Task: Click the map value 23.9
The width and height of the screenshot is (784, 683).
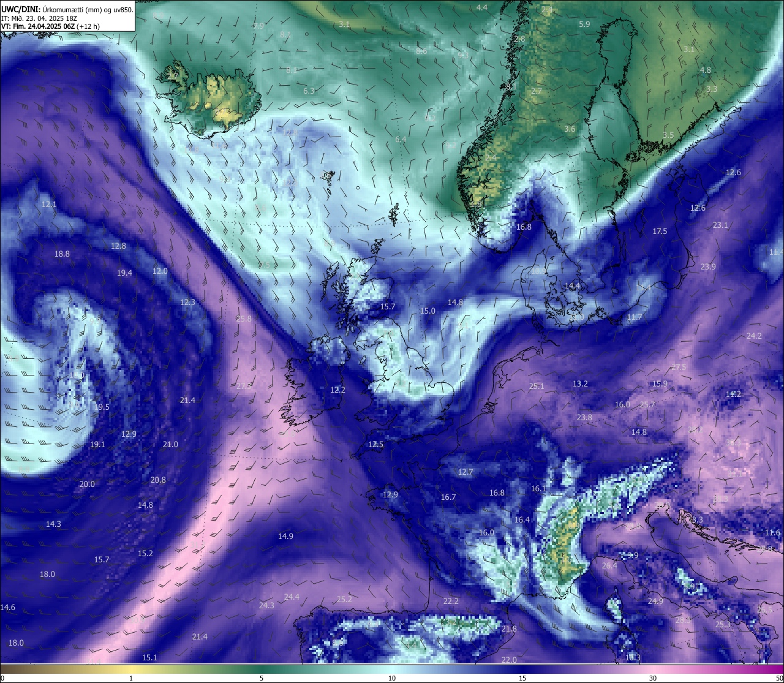Action: (x=708, y=266)
